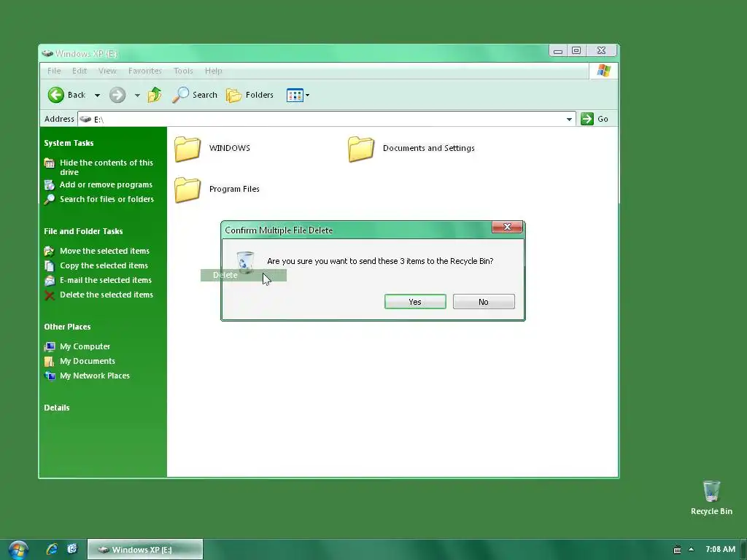Screen dimensions: 747x560
Task: Click the recycle bin icon in dialog
Action: click(245, 262)
